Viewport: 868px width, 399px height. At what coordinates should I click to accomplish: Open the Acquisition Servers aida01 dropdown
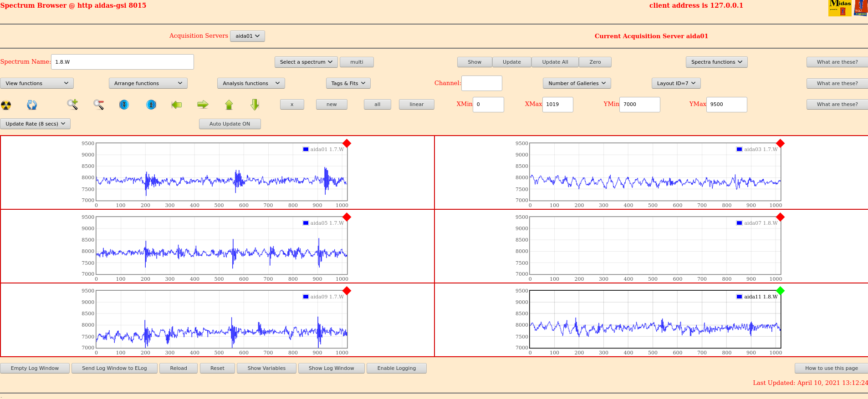pyautogui.click(x=247, y=36)
